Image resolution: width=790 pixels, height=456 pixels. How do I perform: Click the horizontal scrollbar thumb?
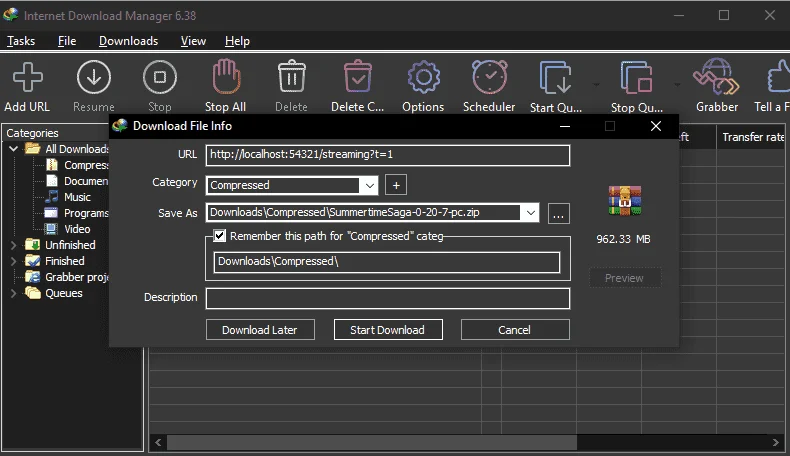tap(372, 442)
